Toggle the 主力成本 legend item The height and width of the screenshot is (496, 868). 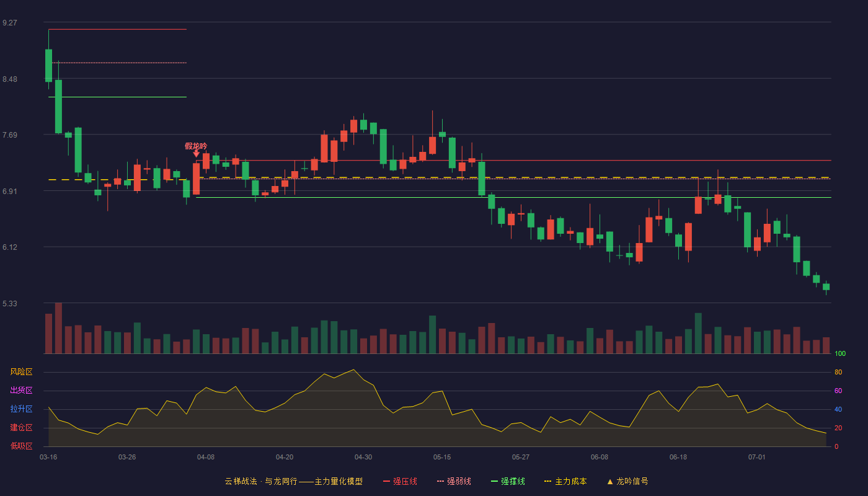point(565,481)
